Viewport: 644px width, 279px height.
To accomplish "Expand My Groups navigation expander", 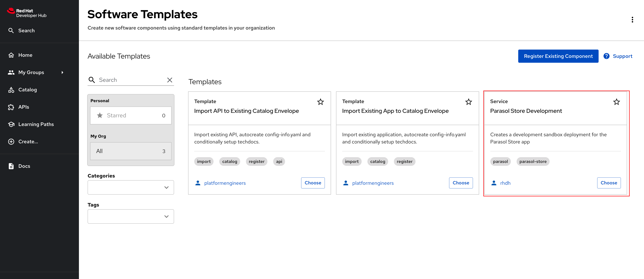I will pyautogui.click(x=62, y=72).
